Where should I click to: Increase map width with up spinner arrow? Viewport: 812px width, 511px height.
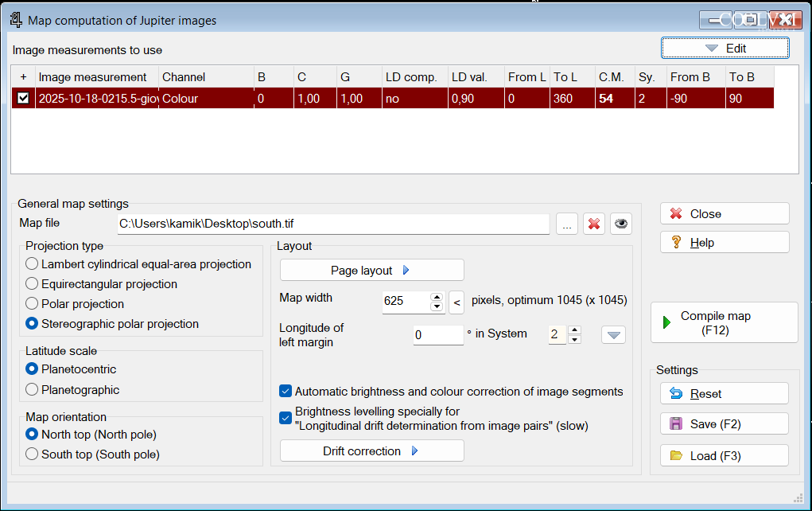437,298
